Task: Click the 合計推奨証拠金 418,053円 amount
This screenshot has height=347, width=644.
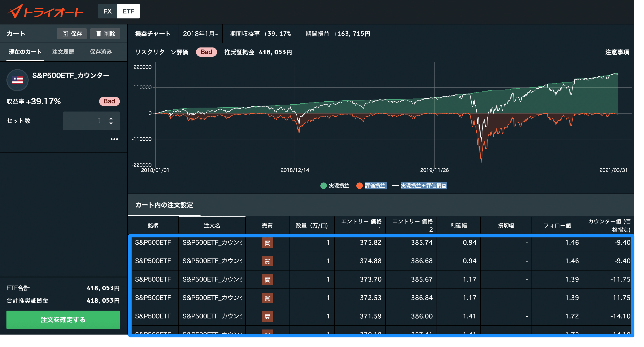Action: click(x=103, y=301)
